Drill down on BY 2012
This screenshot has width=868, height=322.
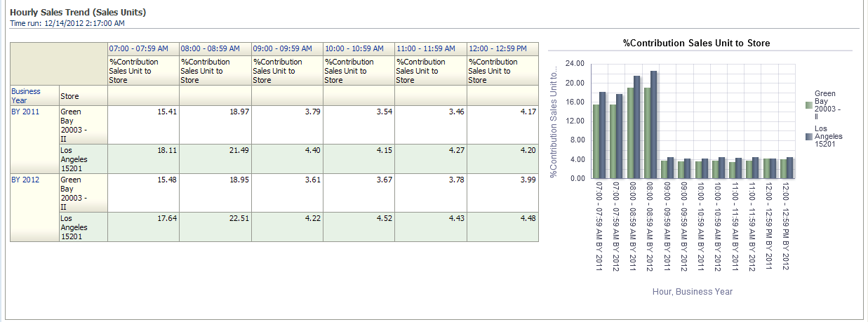click(x=25, y=180)
